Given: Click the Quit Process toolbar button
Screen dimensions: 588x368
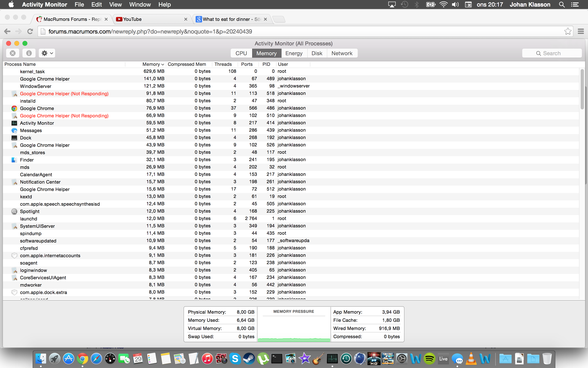Looking at the screenshot, I should [x=13, y=53].
